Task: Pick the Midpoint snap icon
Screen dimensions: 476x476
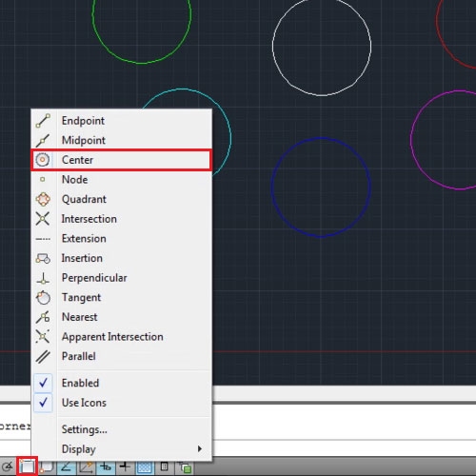Action: (43, 141)
